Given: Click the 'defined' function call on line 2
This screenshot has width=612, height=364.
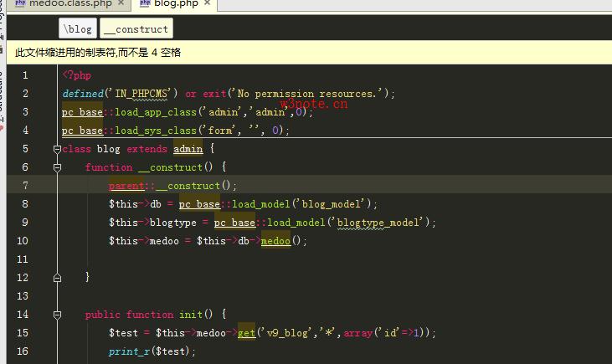Looking at the screenshot, I should click(x=83, y=94).
